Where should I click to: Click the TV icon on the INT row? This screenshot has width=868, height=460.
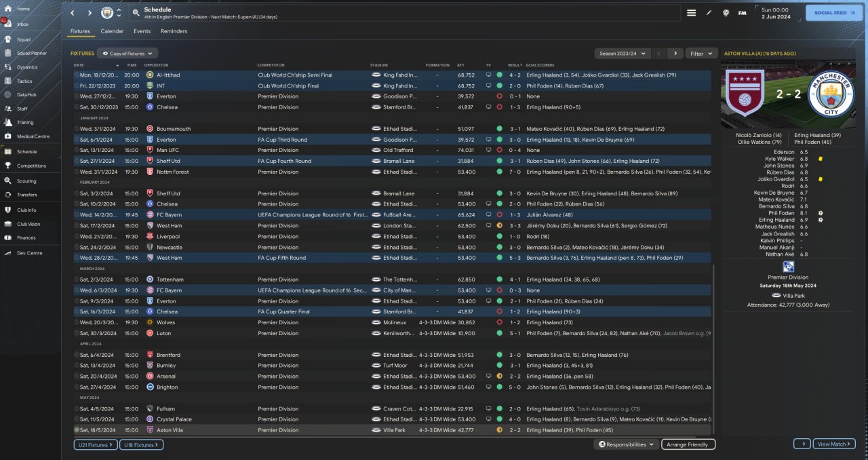click(x=488, y=86)
